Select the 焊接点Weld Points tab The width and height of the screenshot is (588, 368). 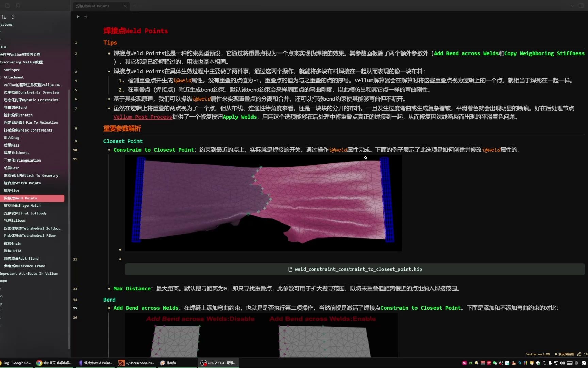(101, 6)
